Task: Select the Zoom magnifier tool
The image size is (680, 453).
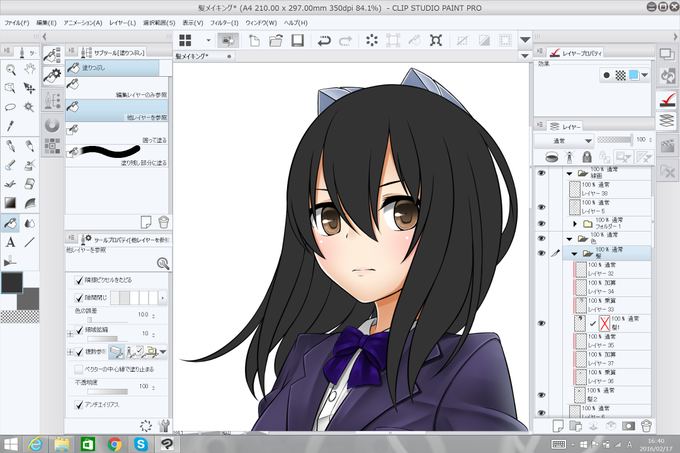Action: click(10, 69)
